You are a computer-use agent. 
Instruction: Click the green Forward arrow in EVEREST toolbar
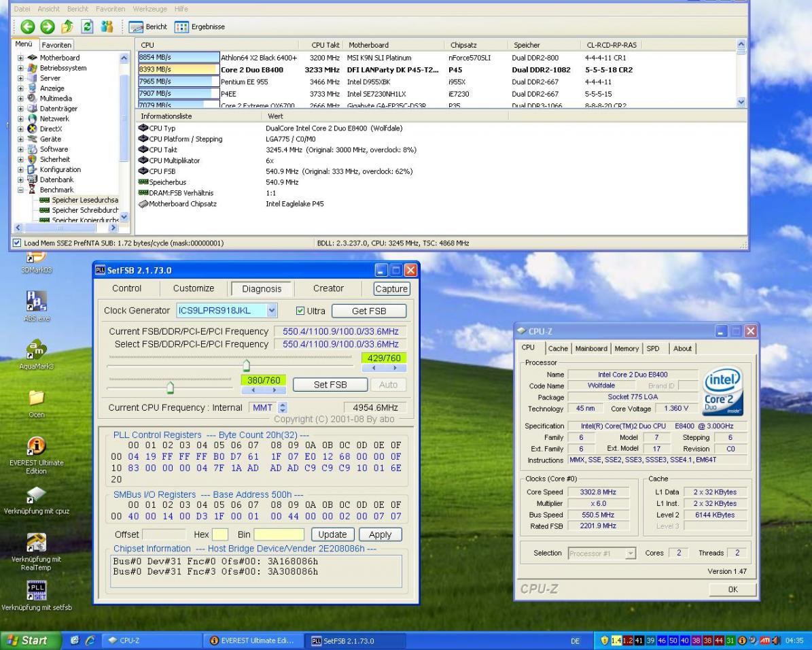click(x=48, y=27)
